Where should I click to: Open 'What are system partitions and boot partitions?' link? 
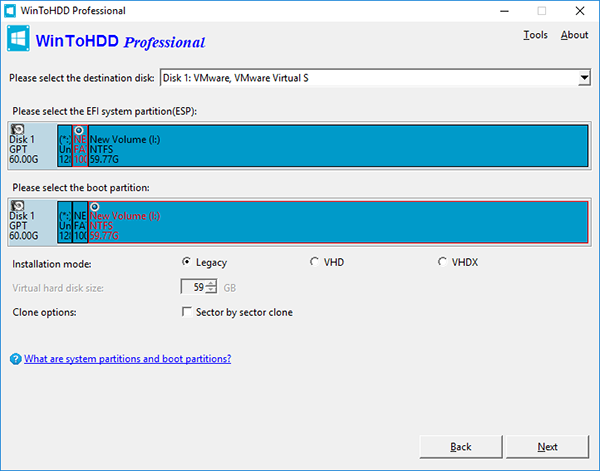point(127,359)
